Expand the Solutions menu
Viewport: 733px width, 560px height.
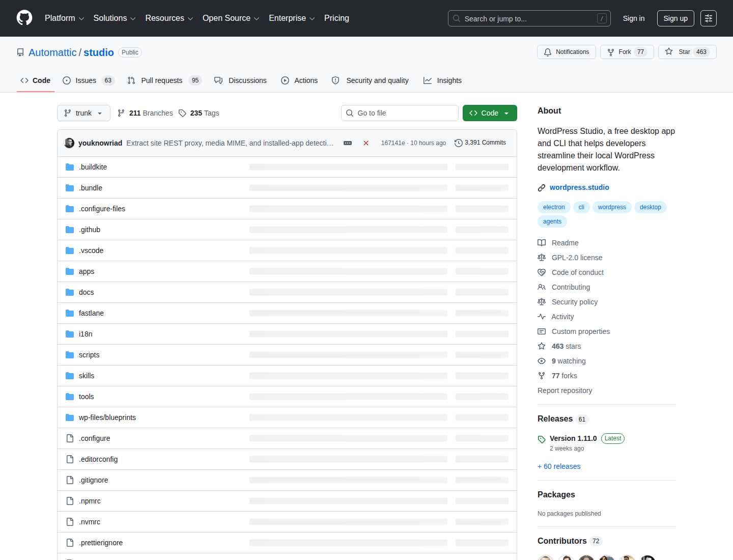point(115,18)
